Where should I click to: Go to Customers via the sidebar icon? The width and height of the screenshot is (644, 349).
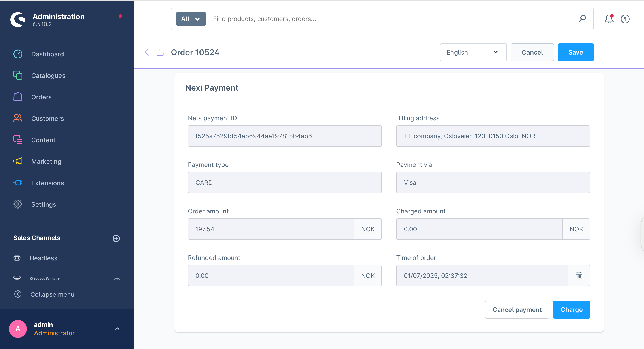pyautogui.click(x=18, y=118)
